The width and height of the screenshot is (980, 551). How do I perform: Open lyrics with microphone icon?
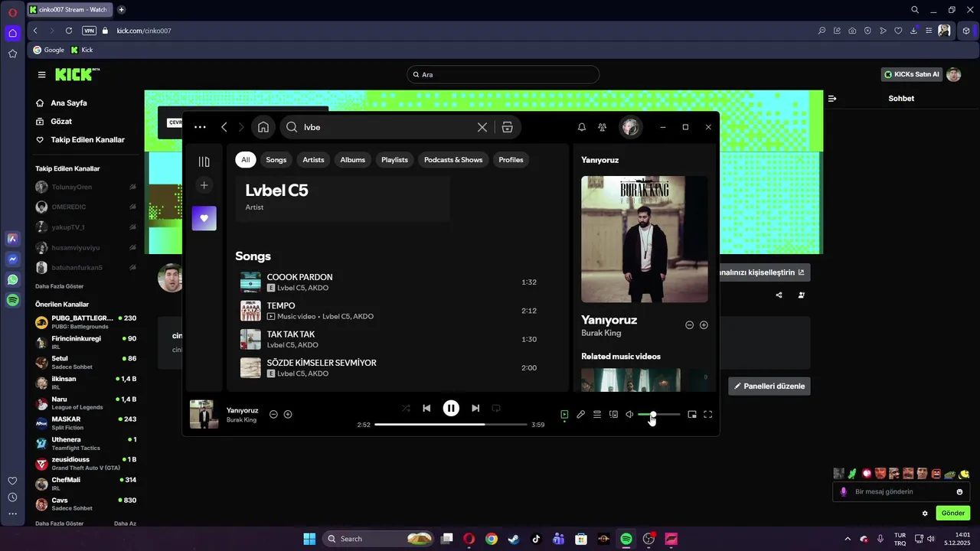580,414
